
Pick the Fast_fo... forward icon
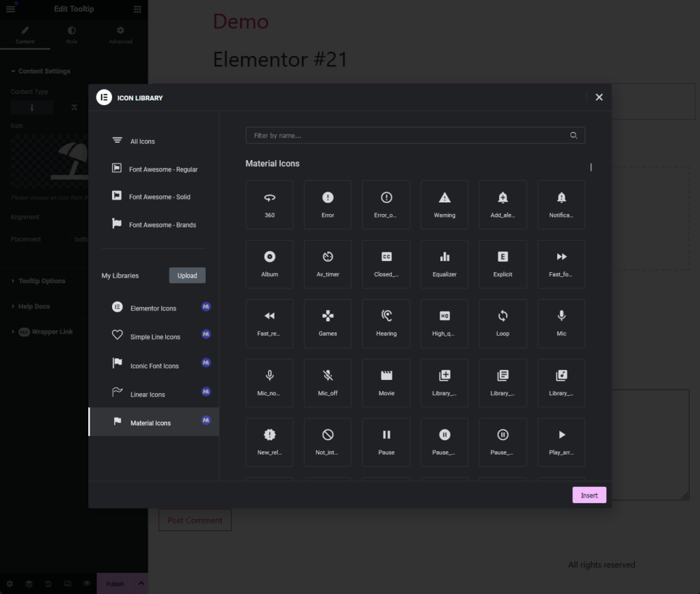(561, 265)
